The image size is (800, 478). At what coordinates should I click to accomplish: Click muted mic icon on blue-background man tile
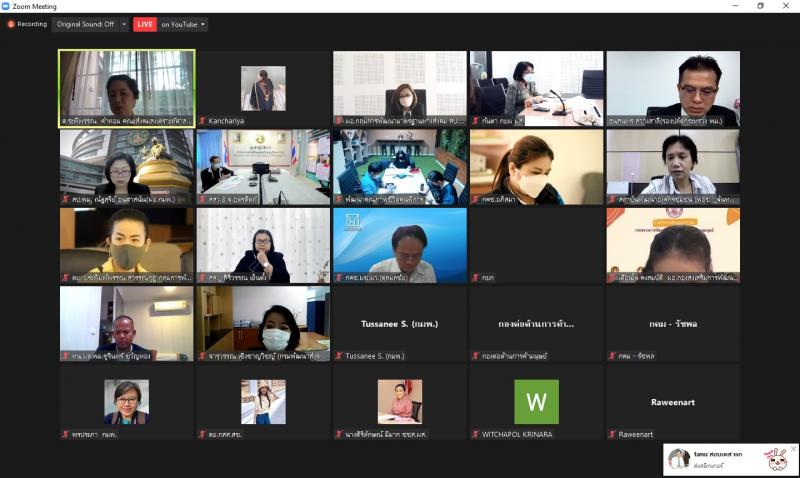point(339,277)
